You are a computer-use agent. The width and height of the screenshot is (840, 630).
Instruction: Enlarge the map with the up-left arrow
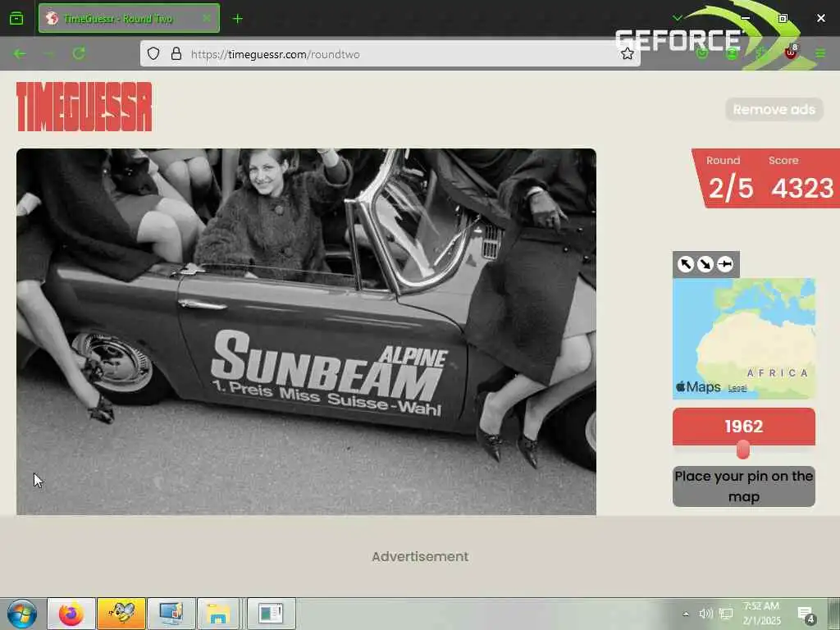pos(686,264)
